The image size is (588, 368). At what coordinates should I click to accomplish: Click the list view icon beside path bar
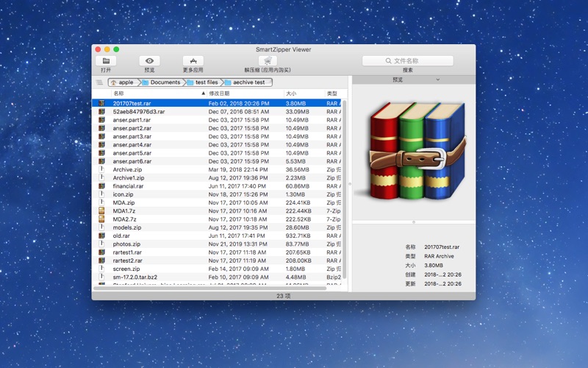click(x=99, y=82)
